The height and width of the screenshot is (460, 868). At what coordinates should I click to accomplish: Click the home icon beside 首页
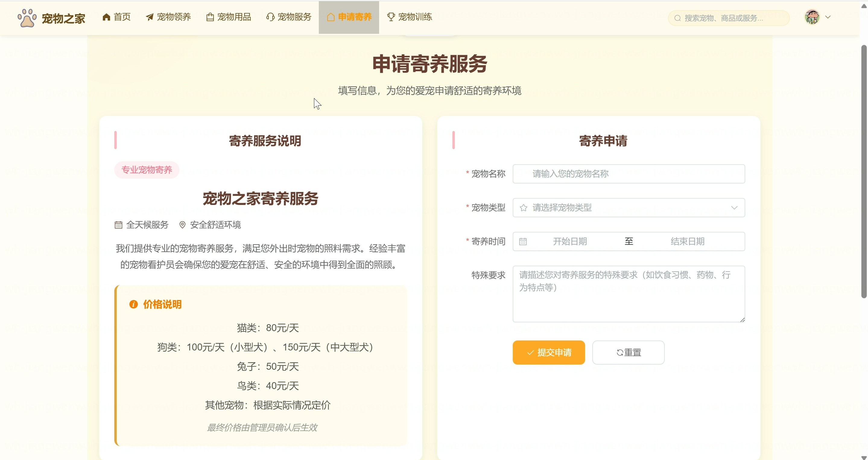(106, 17)
